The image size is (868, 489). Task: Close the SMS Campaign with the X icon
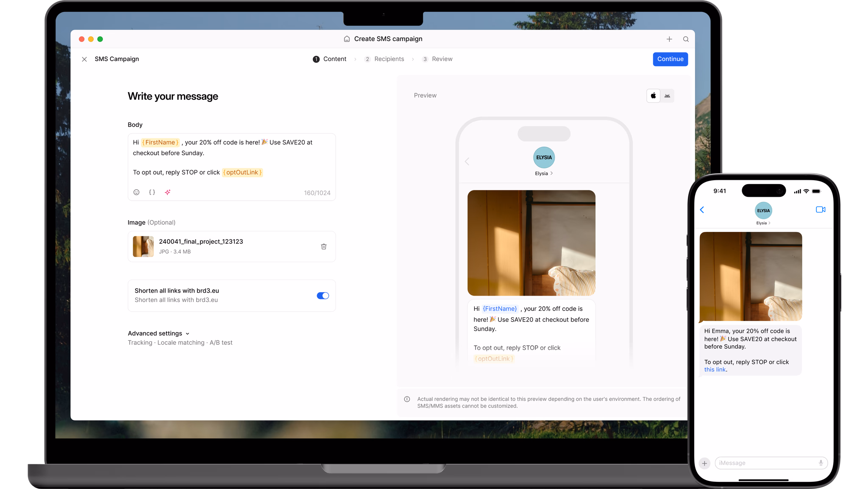84,59
